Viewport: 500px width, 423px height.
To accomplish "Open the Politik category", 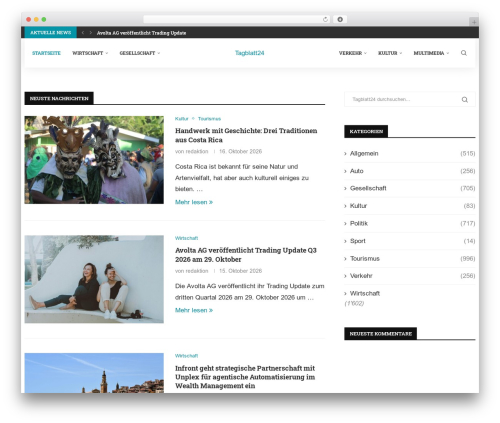I will (x=359, y=223).
